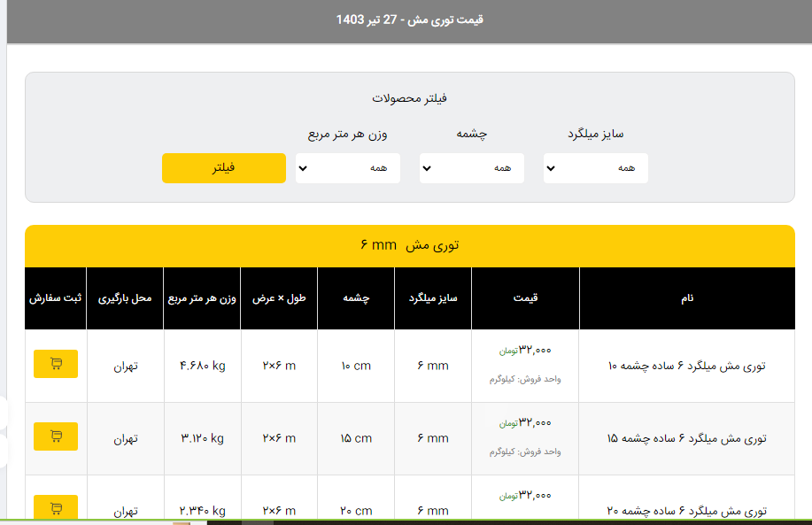Click the چشمه table column header
This screenshot has width=812, height=525.
point(356,298)
